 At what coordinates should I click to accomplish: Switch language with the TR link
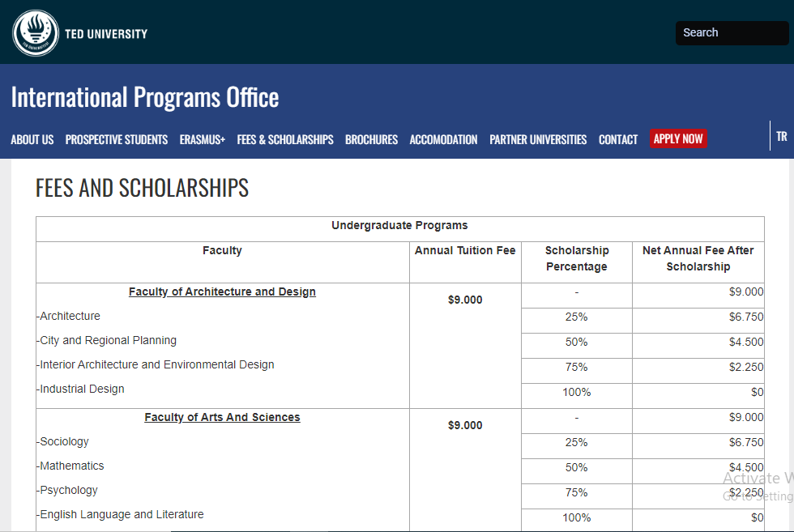[782, 137]
